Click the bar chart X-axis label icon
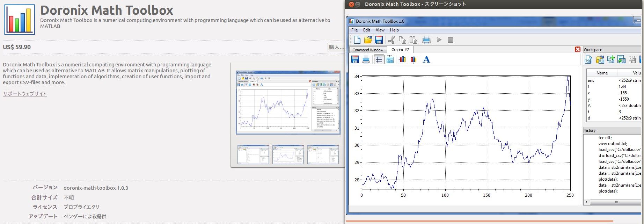The image size is (644, 224). pos(414,59)
